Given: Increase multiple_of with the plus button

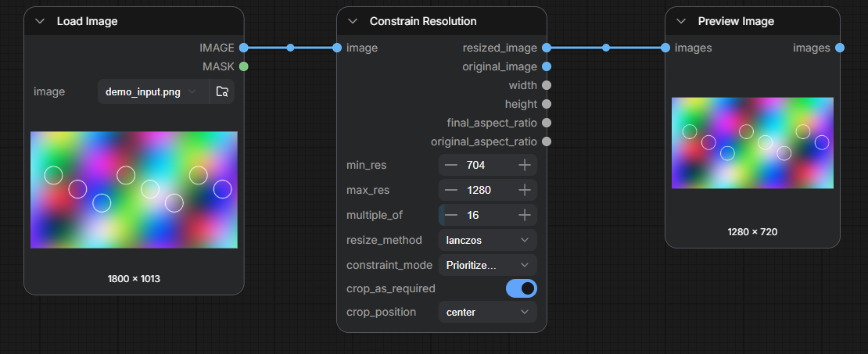Looking at the screenshot, I should [x=524, y=215].
